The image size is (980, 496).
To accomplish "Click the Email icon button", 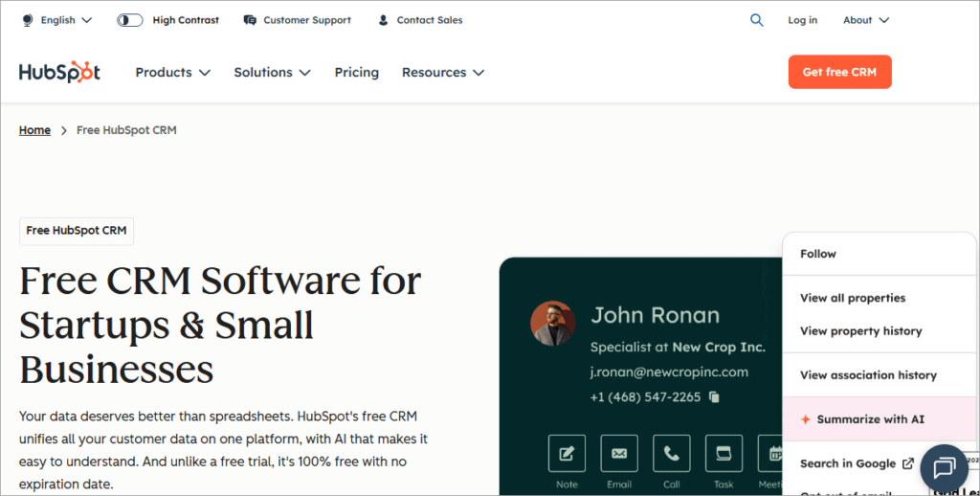I will click(619, 454).
